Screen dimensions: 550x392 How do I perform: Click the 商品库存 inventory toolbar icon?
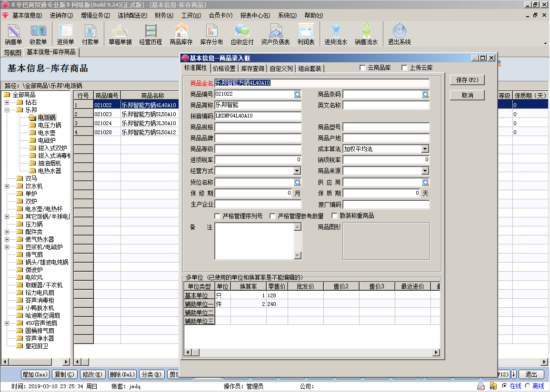click(x=181, y=35)
